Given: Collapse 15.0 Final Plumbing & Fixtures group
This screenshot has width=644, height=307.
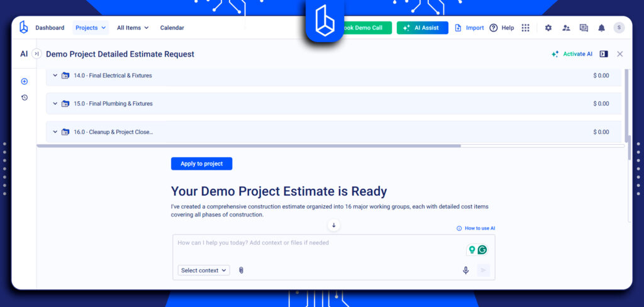Looking at the screenshot, I should coord(55,104).
